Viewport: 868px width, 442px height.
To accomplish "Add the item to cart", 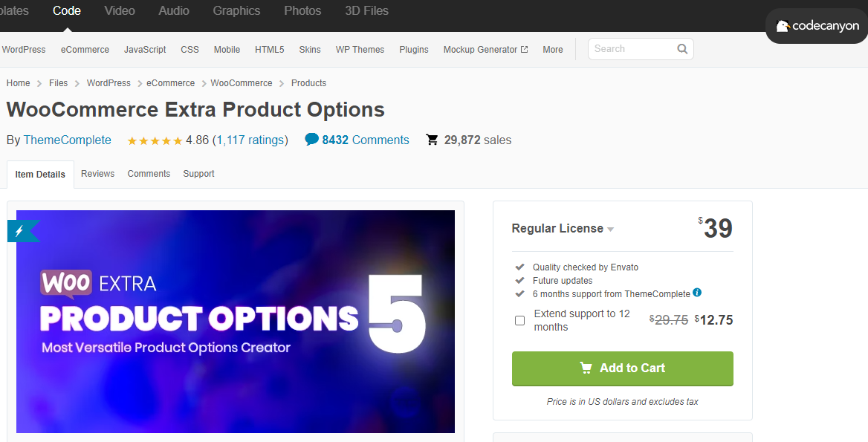I will [x=622, y=368].
